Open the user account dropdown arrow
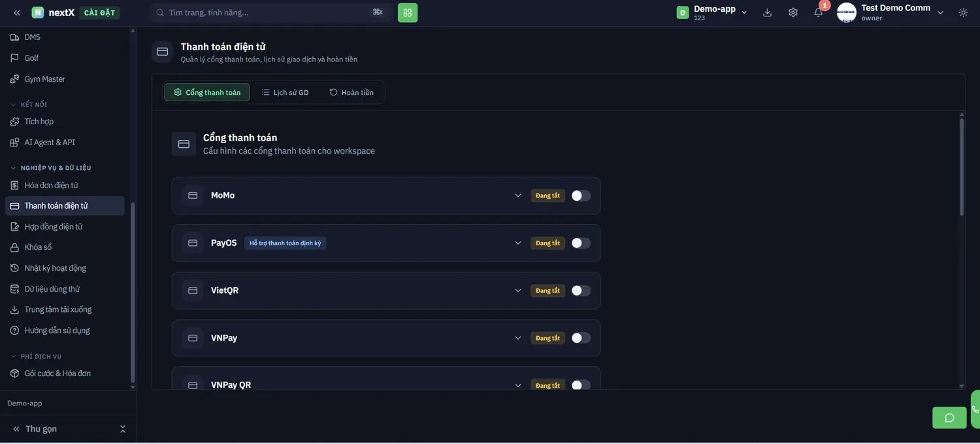Viewport: 980px width, 444px height. pos(941,12)
